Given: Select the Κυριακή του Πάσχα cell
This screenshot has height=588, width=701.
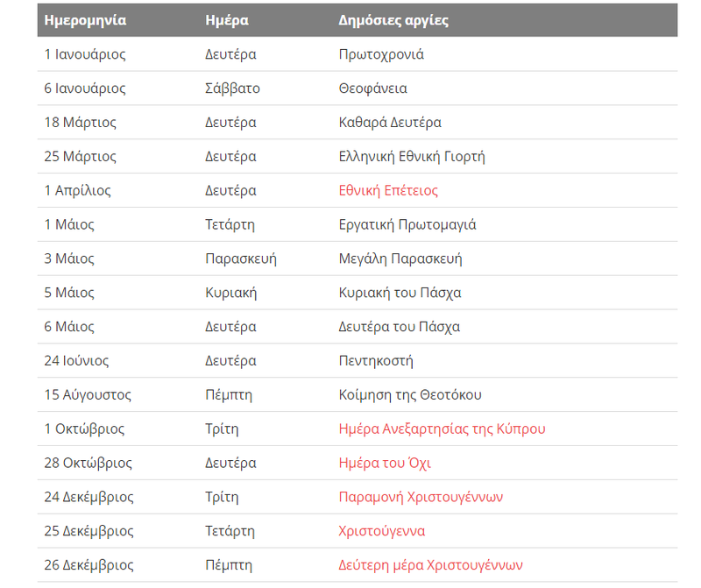Looking at the screenshot, I should (400, 294).
